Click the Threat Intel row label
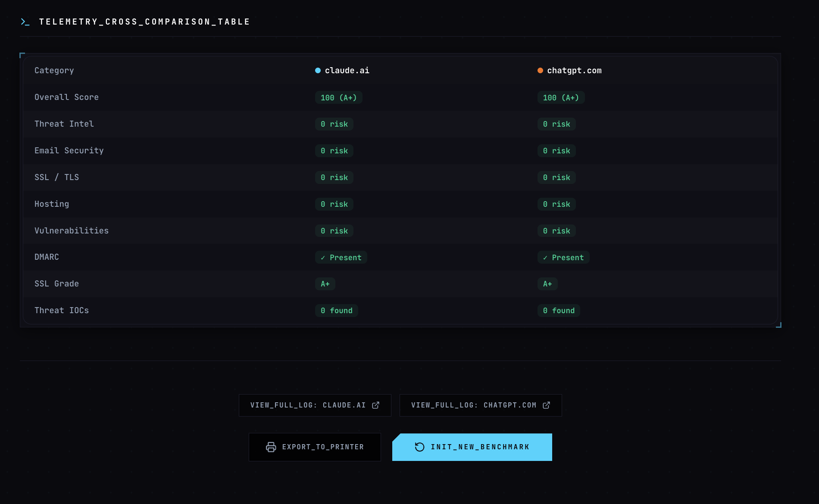 64,124
